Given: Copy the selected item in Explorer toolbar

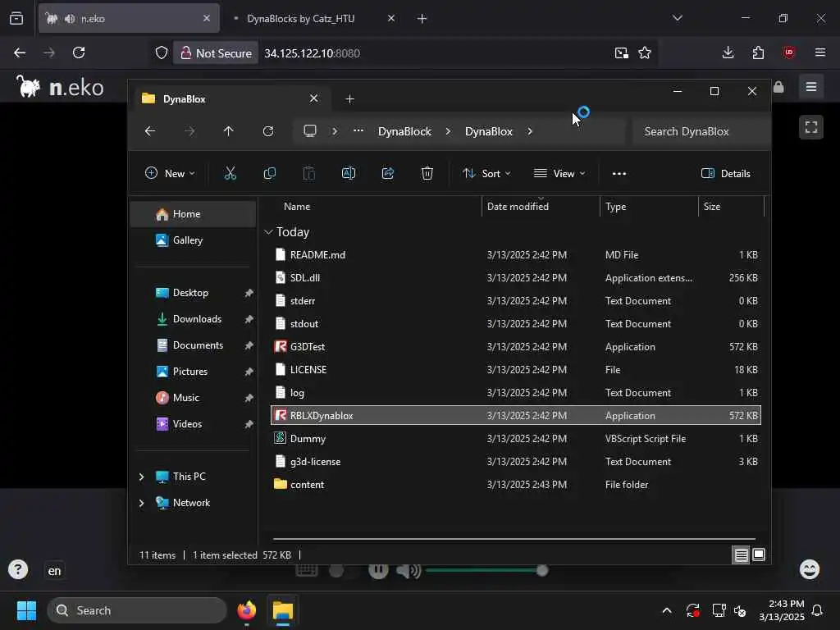Looking at the screenshot, I should (x=269, y=173).
